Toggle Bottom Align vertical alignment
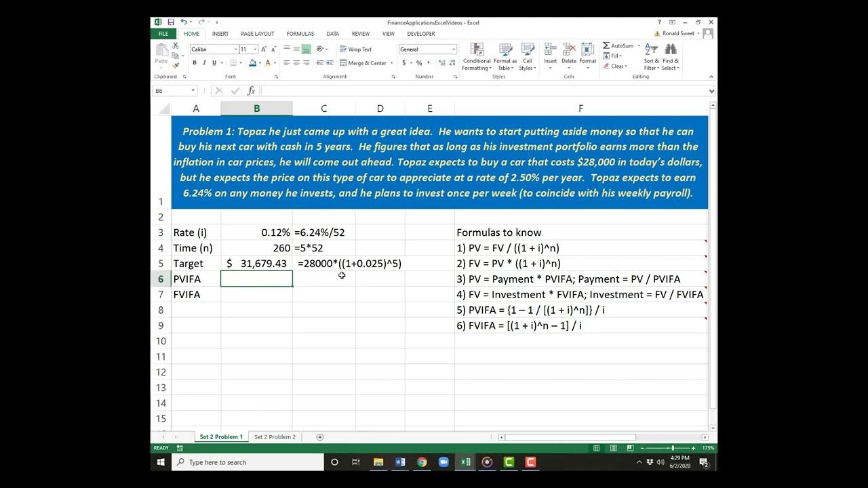Screen dimensions: 868x488 (307, 49)
